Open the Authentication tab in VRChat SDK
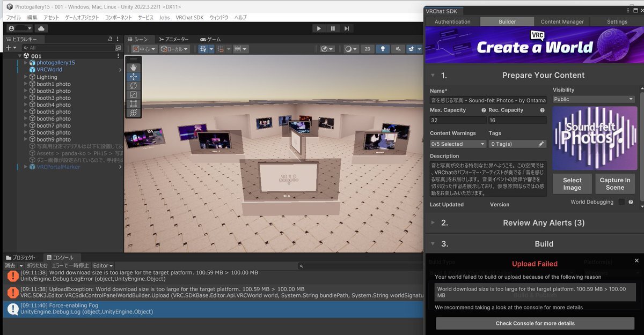The height and width of the screenshot is (335, 644). pos(452,21)
